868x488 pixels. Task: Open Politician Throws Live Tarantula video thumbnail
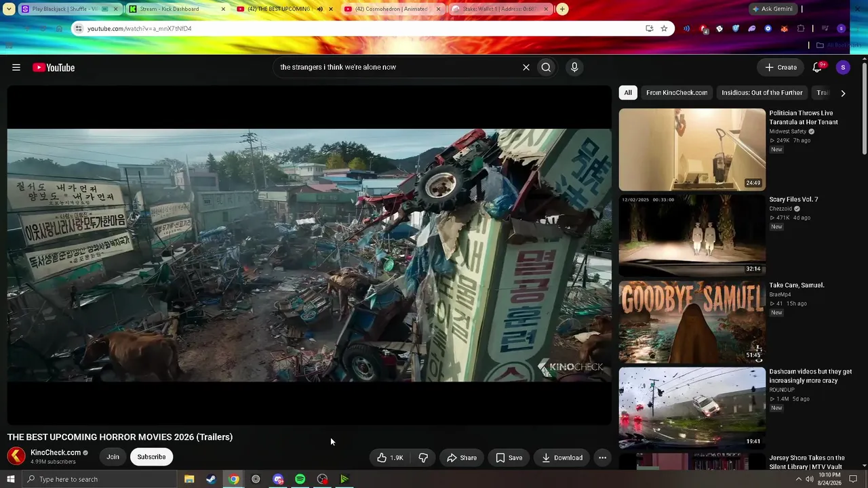click(692, 150)
